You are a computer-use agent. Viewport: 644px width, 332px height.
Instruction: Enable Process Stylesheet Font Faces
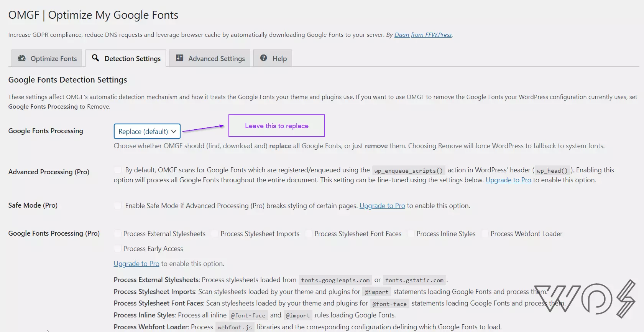click(309, 234)
